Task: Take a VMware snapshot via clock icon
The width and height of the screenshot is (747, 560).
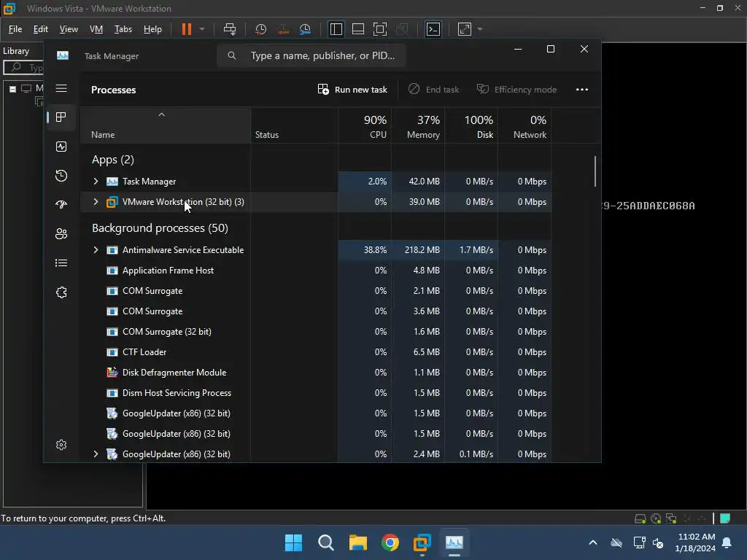Action: pos(260,29)
